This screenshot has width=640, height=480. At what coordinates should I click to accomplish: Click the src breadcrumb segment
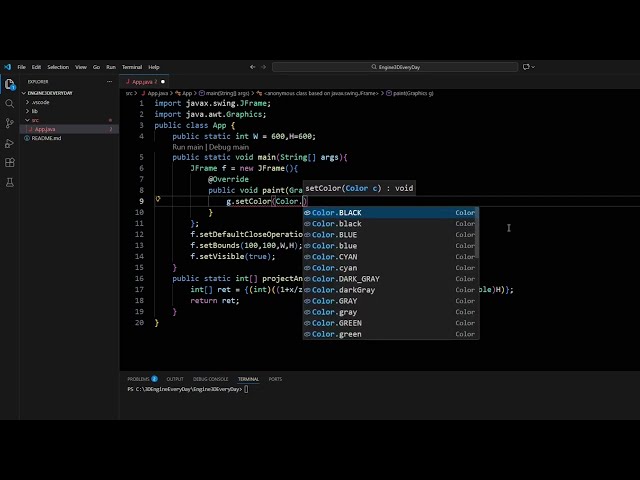129,93
